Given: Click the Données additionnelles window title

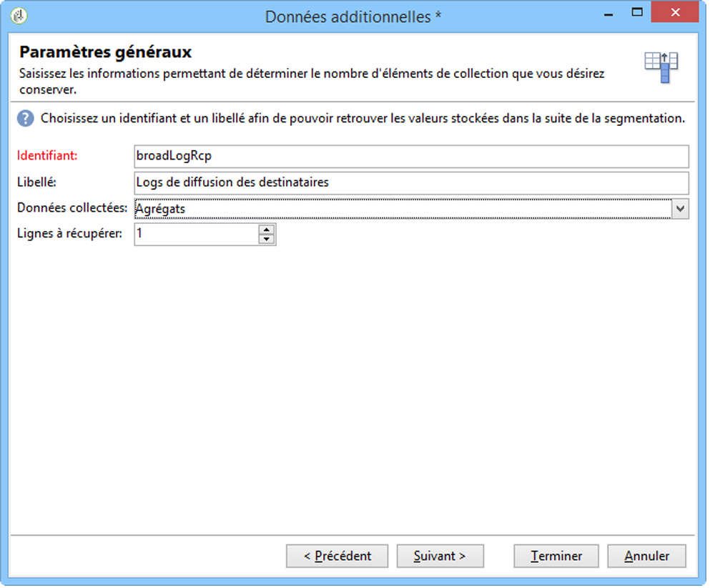Looking at the screenshot, I should pyautogui.click(x=353, y=17).
